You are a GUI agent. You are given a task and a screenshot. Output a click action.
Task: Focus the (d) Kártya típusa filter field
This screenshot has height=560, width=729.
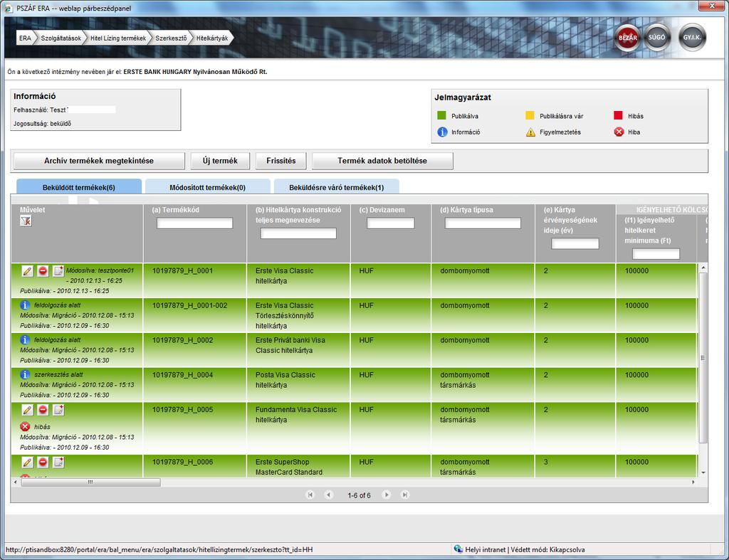click(x=483, y=223)
